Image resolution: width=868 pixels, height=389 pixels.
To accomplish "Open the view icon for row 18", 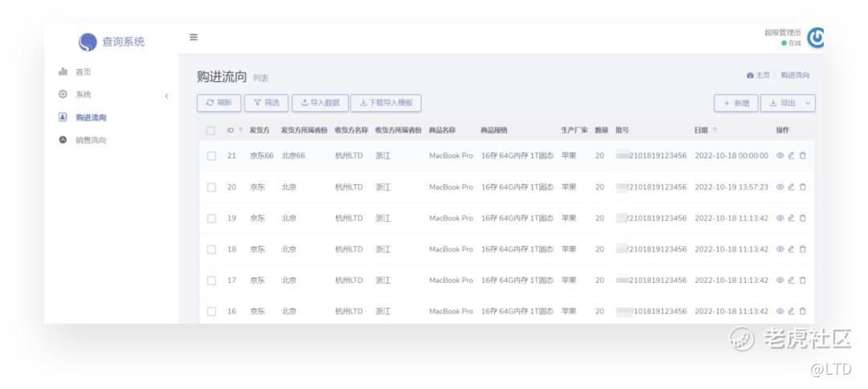I will click(780, 249).
